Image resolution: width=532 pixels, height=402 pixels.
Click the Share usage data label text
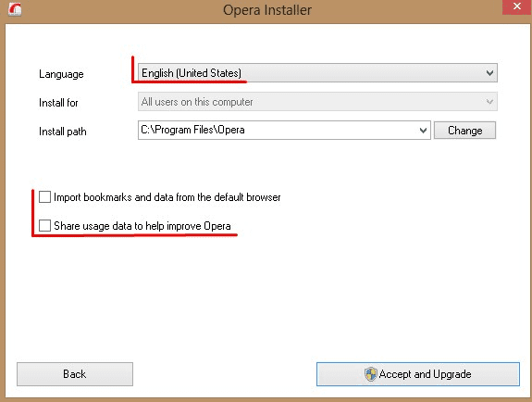142,226
